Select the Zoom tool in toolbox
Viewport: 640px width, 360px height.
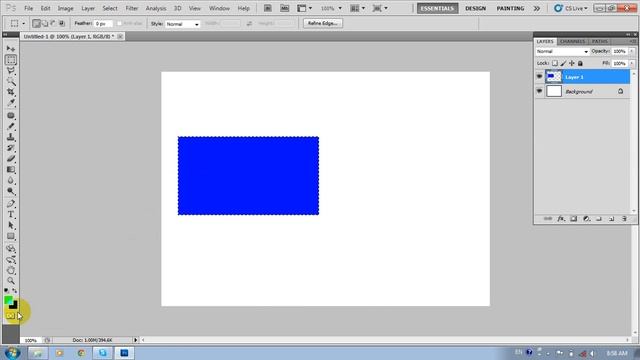[x=11, y=281]
